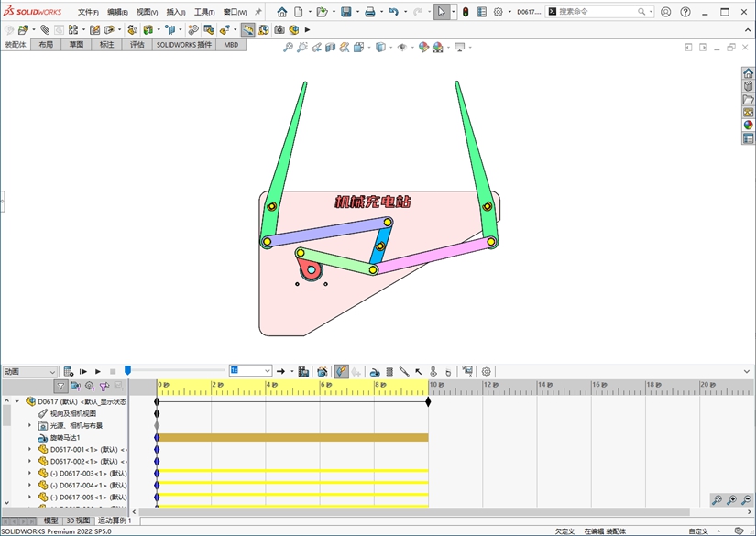Toggle the timeline filter funnel button
The width and height of the screenshot is (756, 536).
(x=60, y=387)
